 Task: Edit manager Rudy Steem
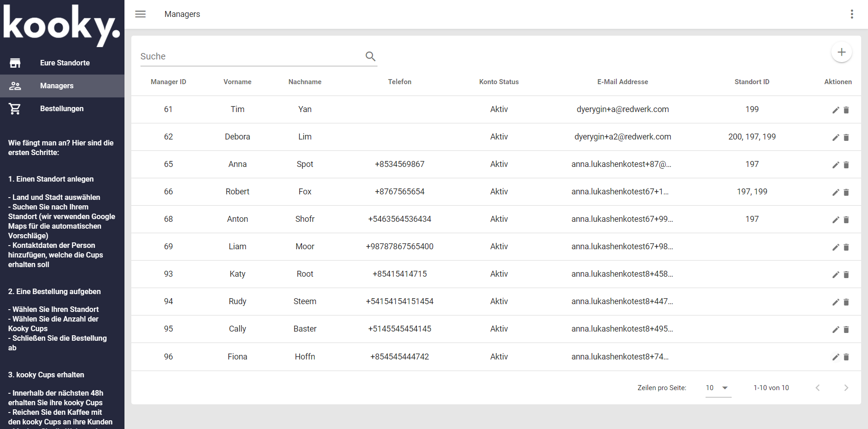[836, 302]
